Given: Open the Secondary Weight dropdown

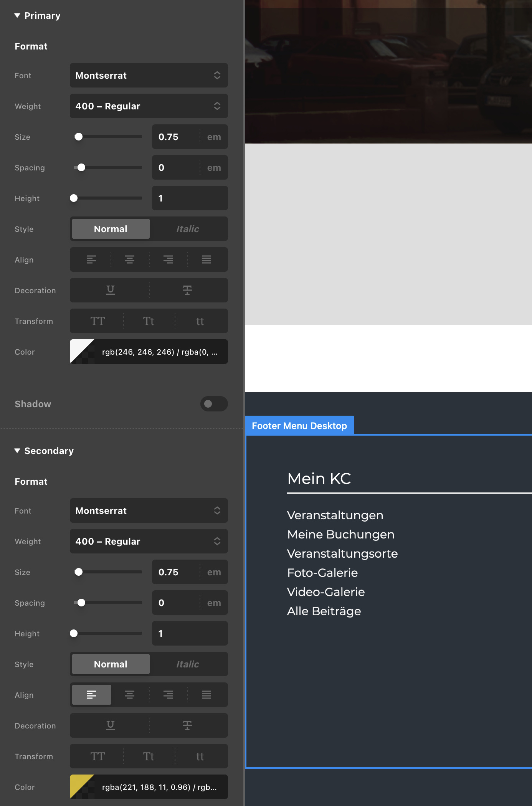Looking at the screenshot, I should tap(149, 542).
